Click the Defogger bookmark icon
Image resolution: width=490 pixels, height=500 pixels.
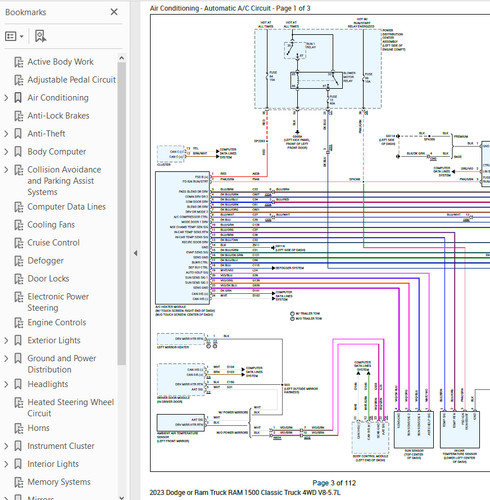(19, 261)
